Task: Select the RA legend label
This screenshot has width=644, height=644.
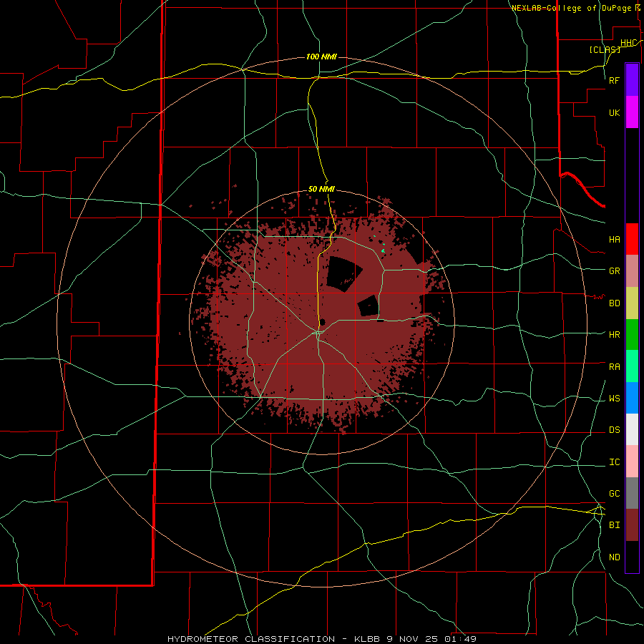Action: (615, 367)
